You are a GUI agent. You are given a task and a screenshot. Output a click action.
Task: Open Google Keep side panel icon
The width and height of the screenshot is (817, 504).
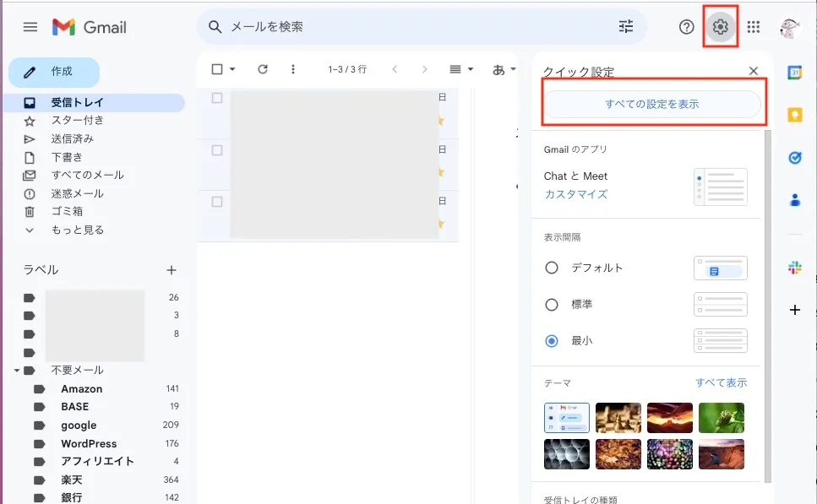click(x=794, y=115)
